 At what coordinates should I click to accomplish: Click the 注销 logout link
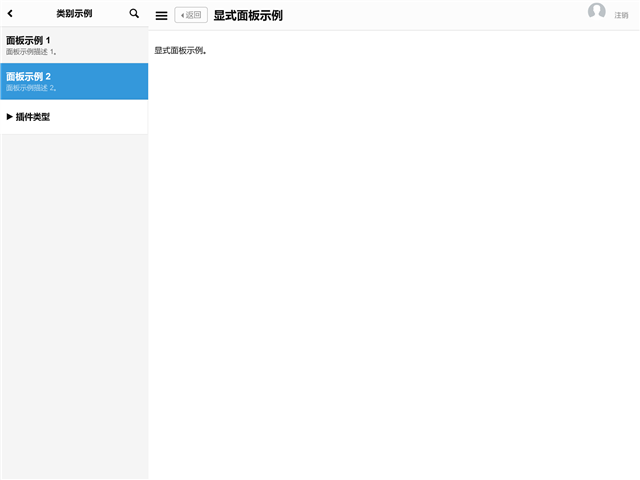pyautogui.click(x=621, y=16)
